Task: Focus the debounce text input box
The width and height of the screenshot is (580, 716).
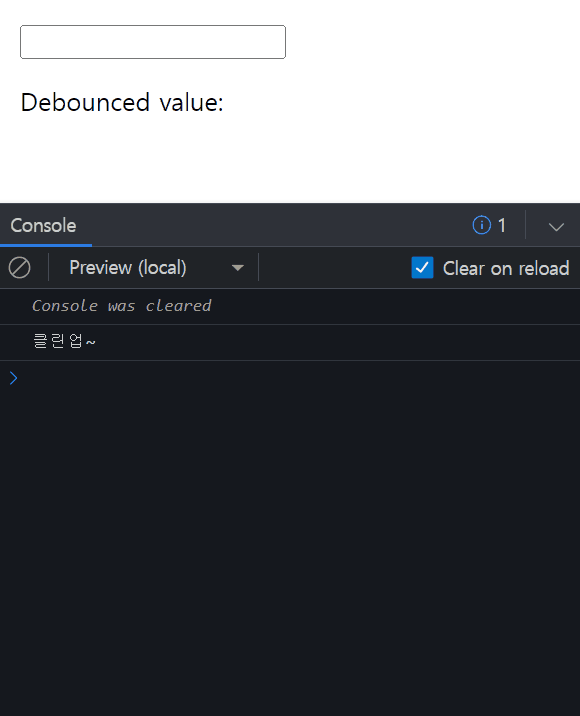Action: tap(153, 42)
